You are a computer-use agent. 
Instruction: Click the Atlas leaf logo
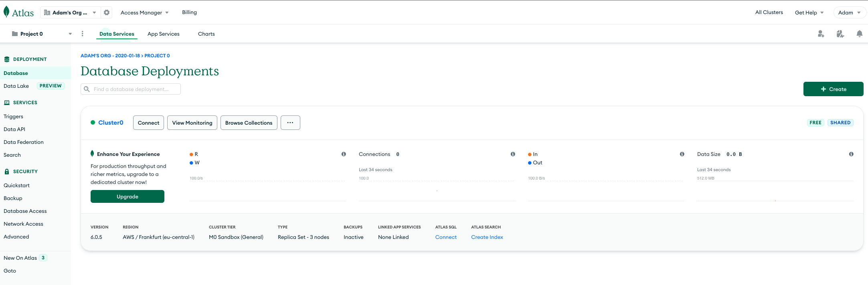7,12
